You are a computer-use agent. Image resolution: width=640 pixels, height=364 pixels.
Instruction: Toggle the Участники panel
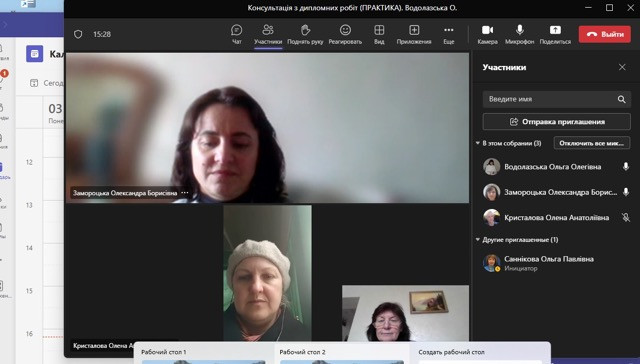point(268,34)
